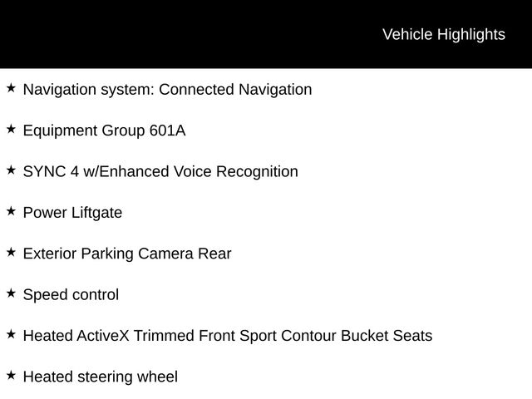
Task: Select 'Exterior Parking Camera Rear' text
Action: [x=127, y=254]
